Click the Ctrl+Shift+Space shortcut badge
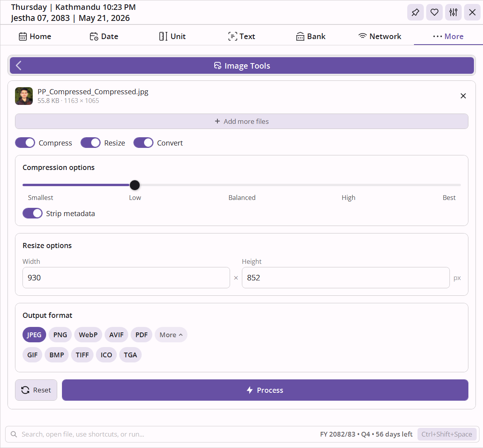483x448 pixels. tap(447, 434)
